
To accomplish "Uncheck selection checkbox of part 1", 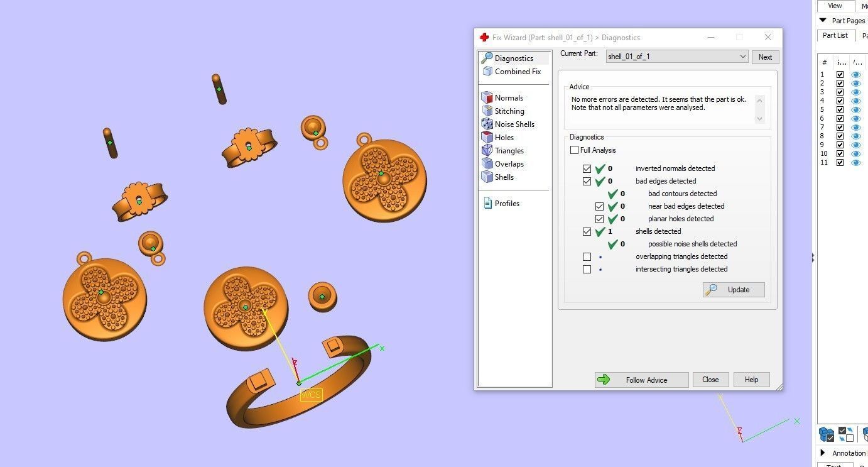I will [840, 75].
